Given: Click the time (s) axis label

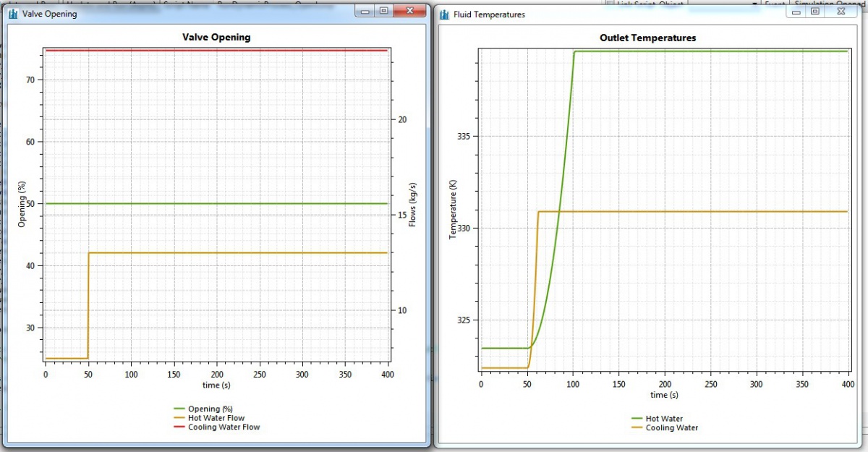Looking at the screenshot, I should tap(216, 385).
